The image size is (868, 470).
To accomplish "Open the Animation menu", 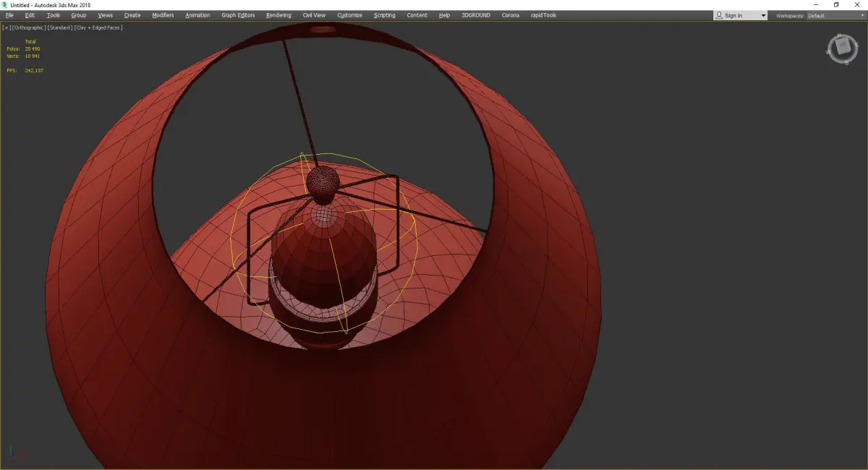I will pyautogui.click(x=197, y=15).
